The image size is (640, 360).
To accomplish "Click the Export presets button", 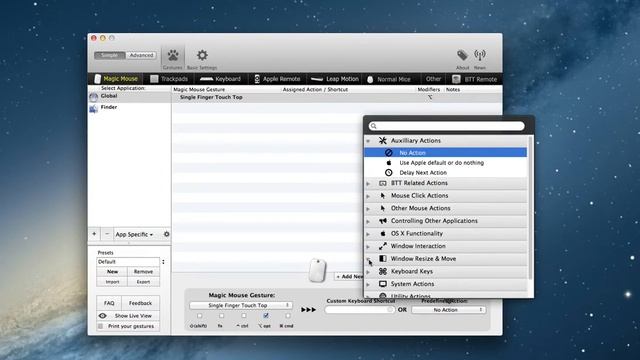I will [143, 282].
